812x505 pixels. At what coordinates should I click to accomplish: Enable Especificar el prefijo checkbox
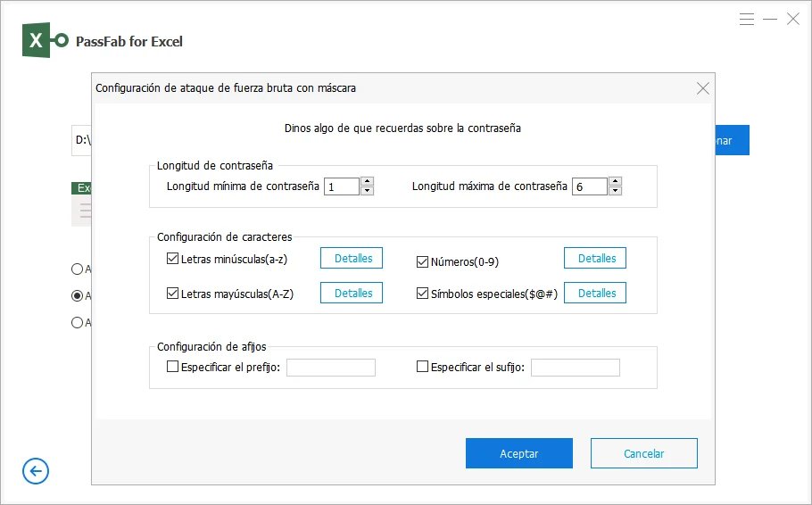click(172, 367)
